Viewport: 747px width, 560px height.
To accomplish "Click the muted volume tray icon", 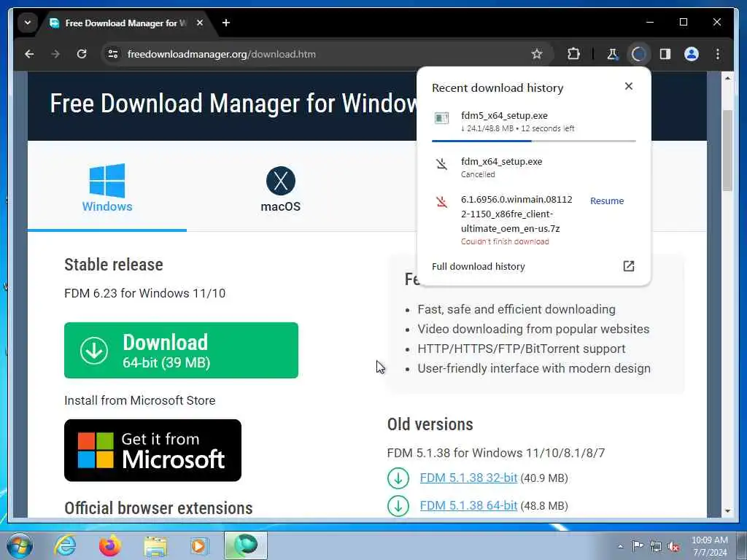I will pos(673,546).
